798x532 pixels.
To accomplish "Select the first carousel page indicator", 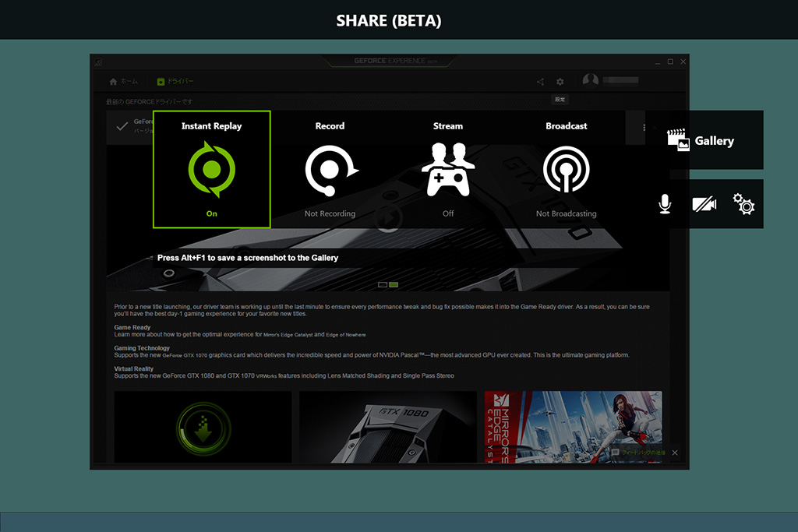I will tap(383, 285).
